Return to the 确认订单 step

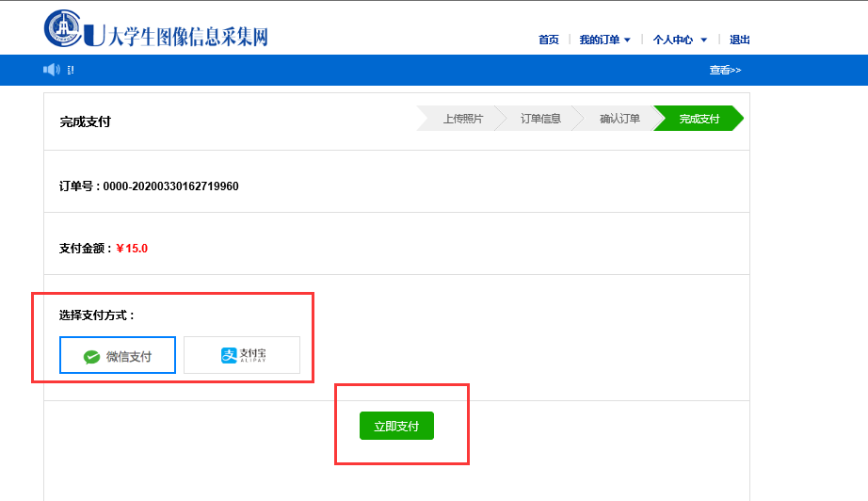pyautogui.click(x=619, y=119)
